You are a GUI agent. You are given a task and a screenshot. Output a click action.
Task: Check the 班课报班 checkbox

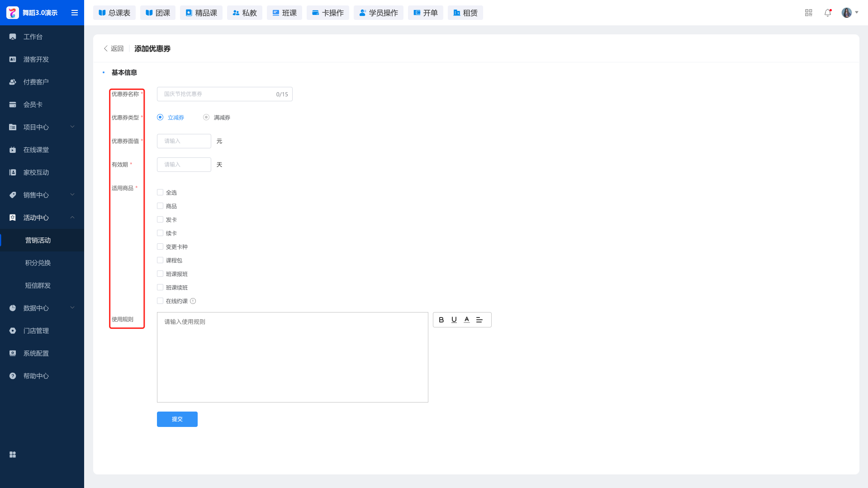coord(160,274)
